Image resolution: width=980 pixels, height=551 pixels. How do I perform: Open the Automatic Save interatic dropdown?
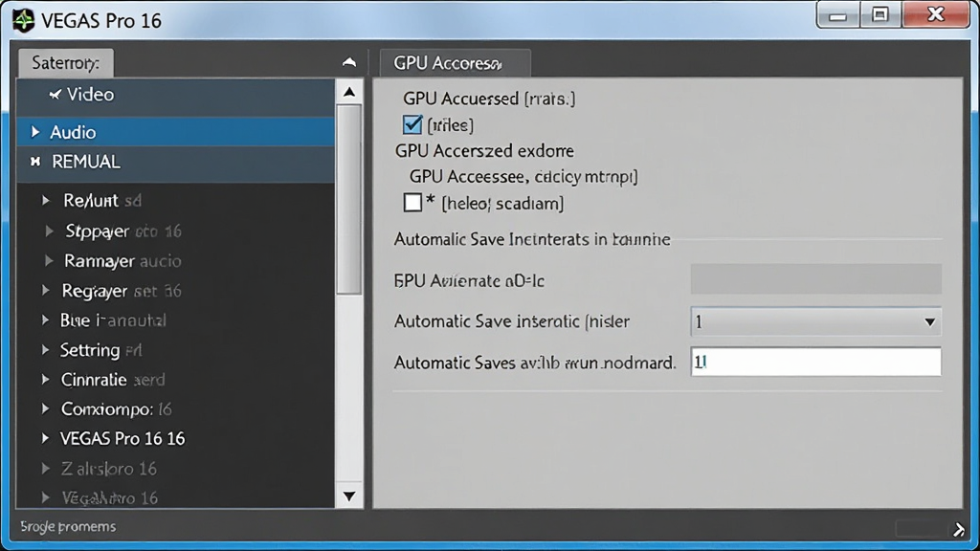coord(815,321)
